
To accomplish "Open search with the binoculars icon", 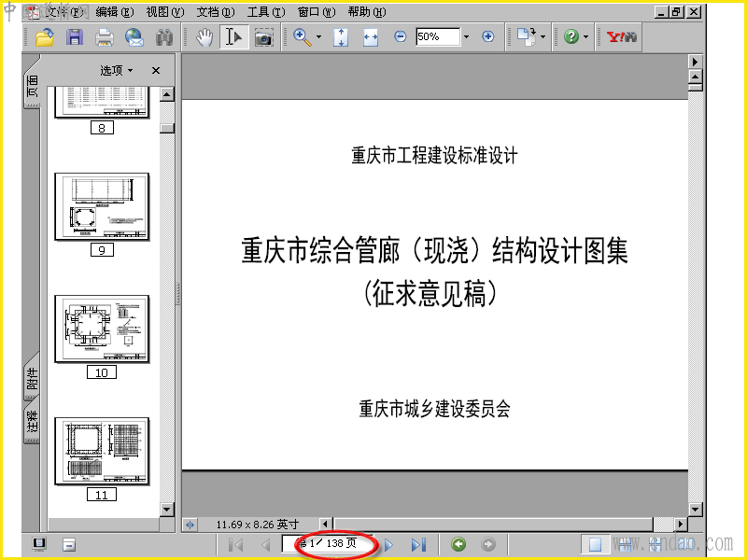I will pyautogui.click(x=164, y=36).
